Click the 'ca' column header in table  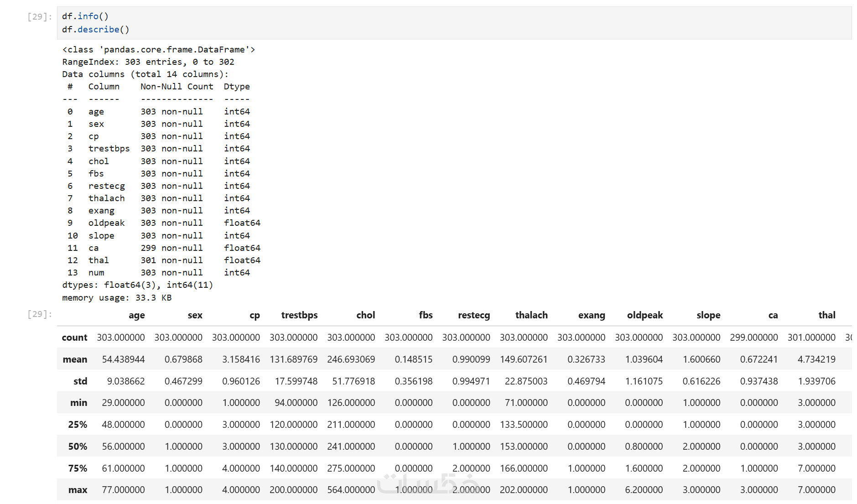[x=773, y=315]
